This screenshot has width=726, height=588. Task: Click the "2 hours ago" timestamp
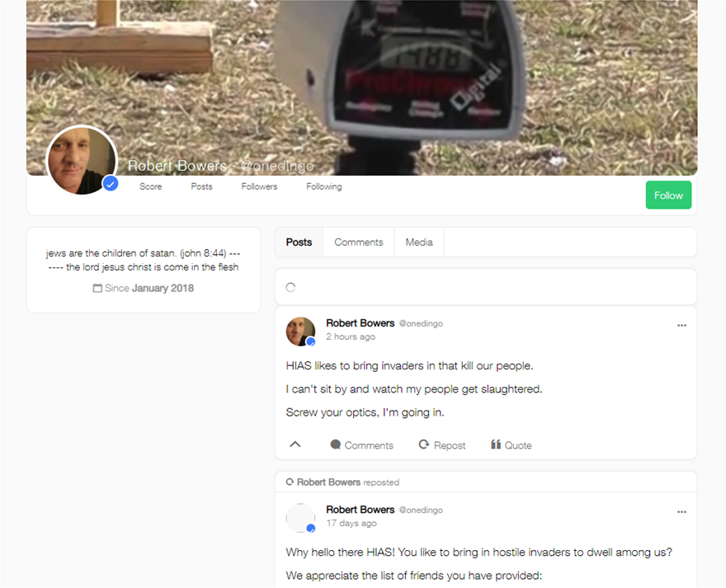tap(351, 336)
